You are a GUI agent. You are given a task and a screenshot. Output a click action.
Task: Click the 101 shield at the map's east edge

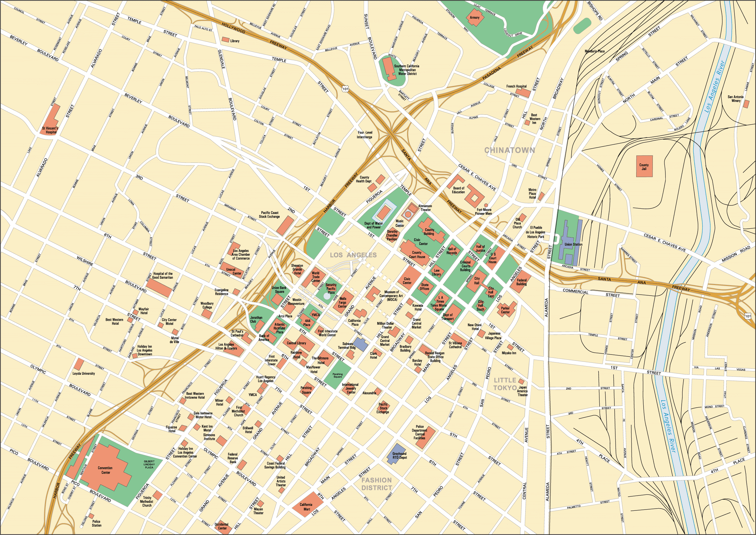748,316
